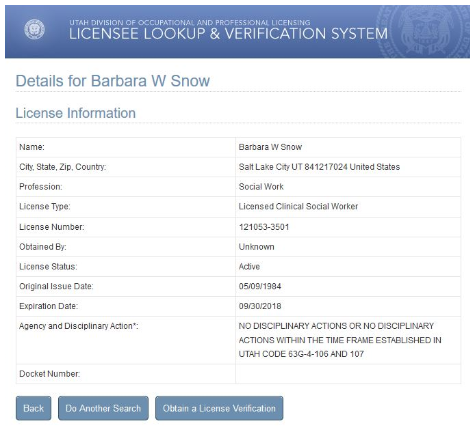Click the Salt Lake City address value
The image size is (476, 434).
click(x=319, y=167)
